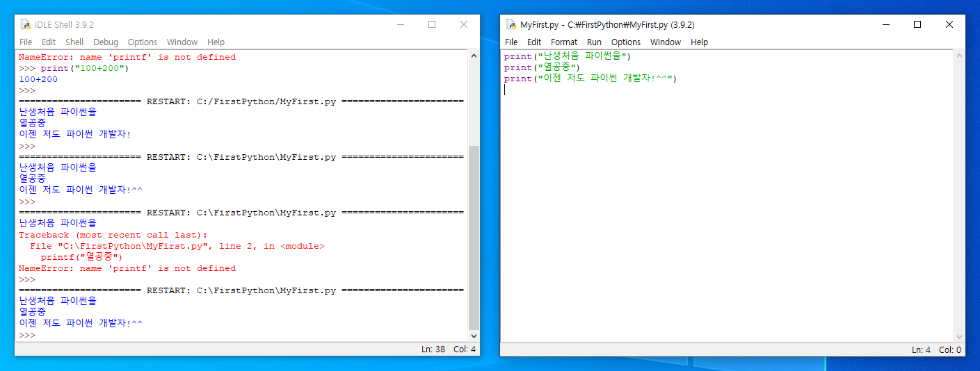Close the MyFirst.py editor window
This screenshot has width=980, height=371.
949,24
